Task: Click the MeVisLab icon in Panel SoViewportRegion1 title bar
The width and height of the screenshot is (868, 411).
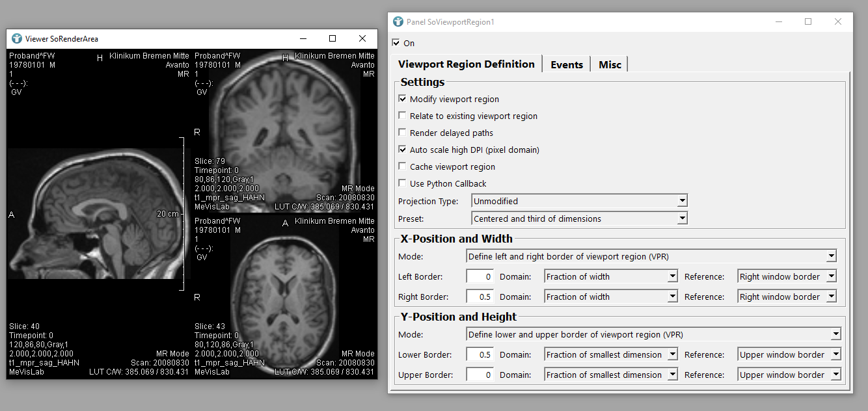Action: (x=398, y=21)
